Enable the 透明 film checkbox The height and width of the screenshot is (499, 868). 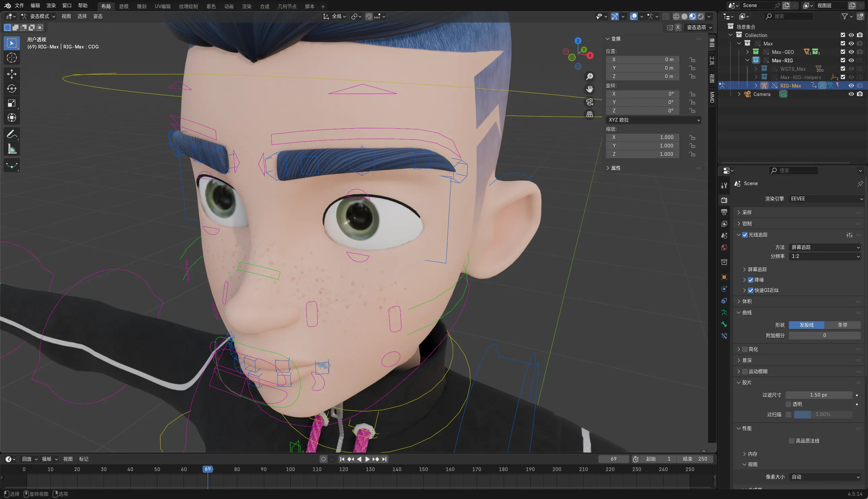[x=788, y=404]
